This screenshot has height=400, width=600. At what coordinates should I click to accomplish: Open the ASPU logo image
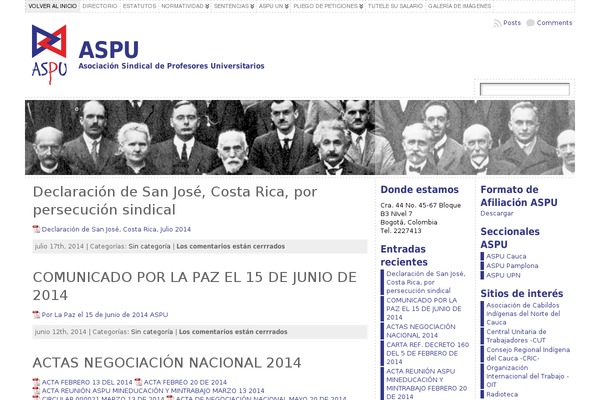click(49, 54)
